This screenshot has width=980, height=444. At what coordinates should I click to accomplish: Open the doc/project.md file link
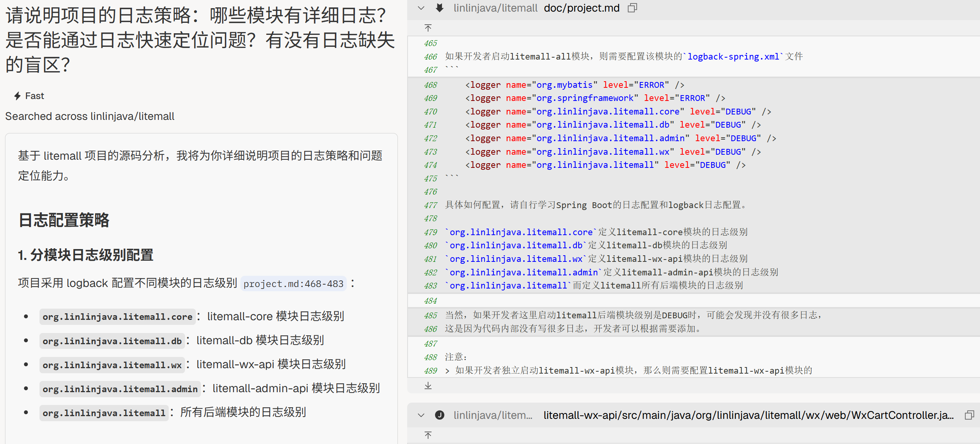pos(581,8)
